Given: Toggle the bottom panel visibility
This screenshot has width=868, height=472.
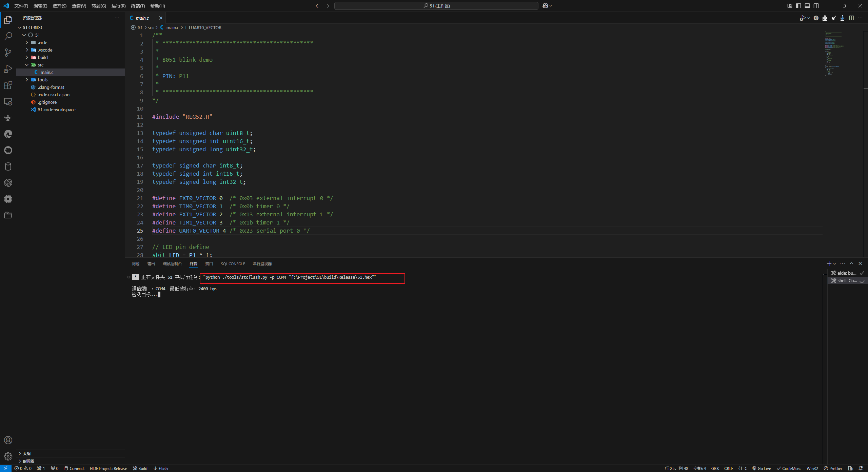Looking at the screenshot, I should click(x=807, y=6).
